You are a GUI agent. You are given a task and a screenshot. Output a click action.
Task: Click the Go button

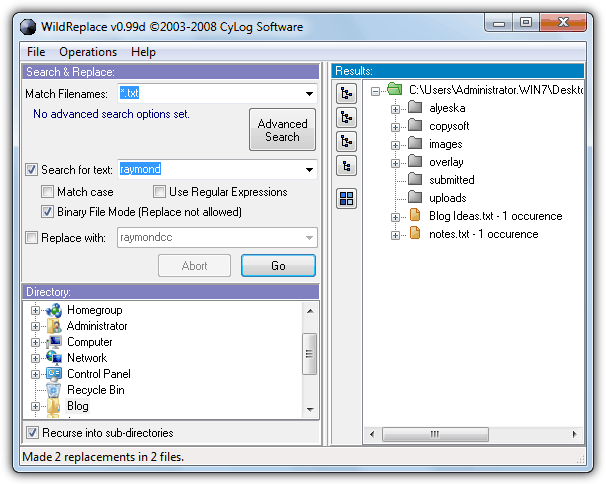pyautogui.click(x=278, y=266)
